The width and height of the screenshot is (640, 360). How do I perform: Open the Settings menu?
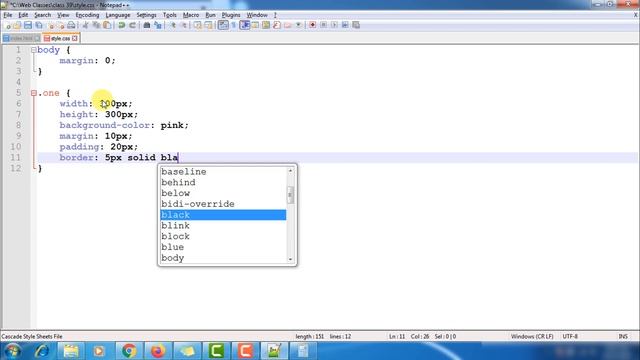(146, 15)
